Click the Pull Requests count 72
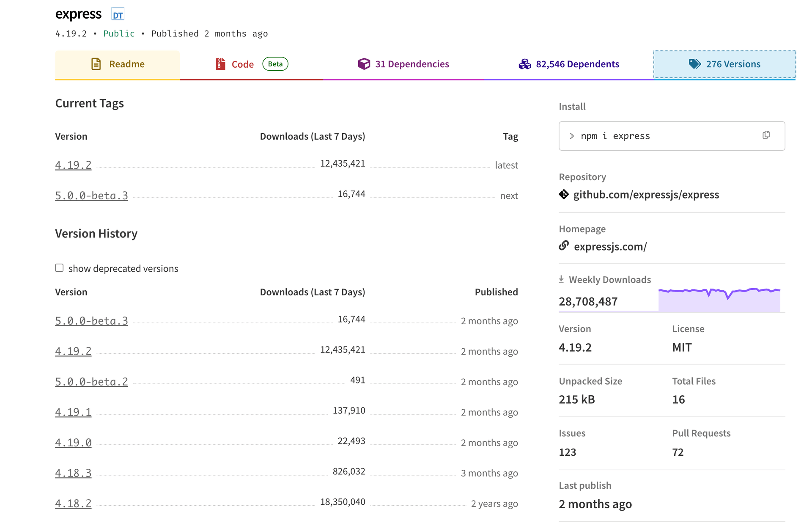The width and height of the screenshot is (812, 526). [x=678, y=452]
